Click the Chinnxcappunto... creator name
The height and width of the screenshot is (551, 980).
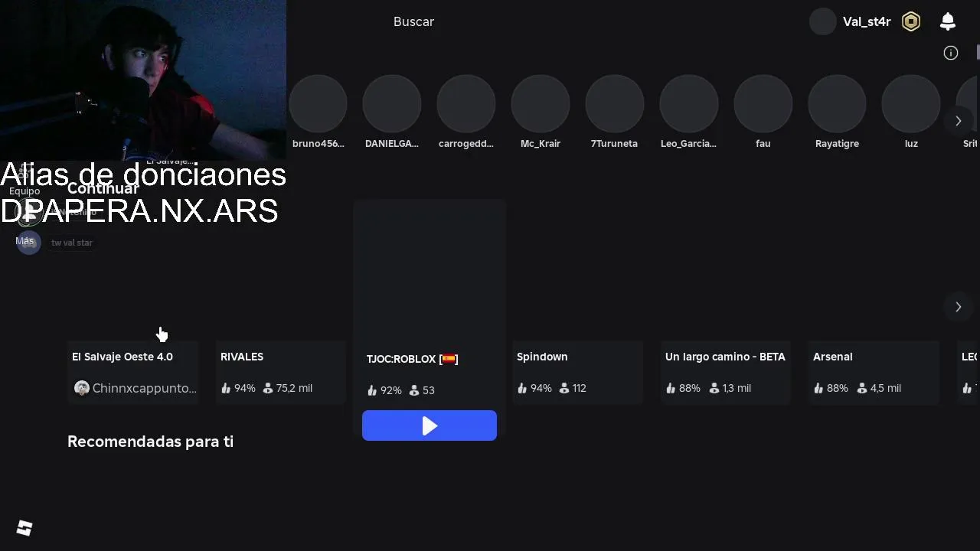(144, 388)
